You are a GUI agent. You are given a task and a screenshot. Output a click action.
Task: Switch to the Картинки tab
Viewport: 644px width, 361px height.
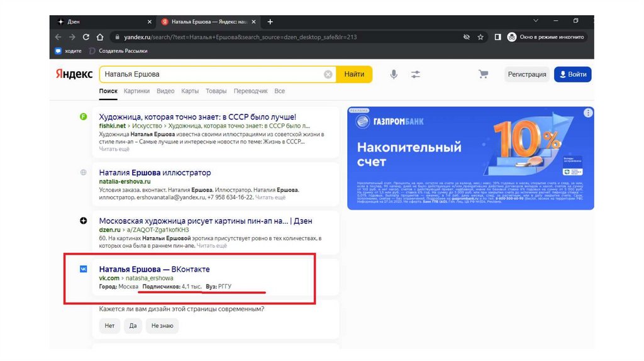tap(136, 91)
